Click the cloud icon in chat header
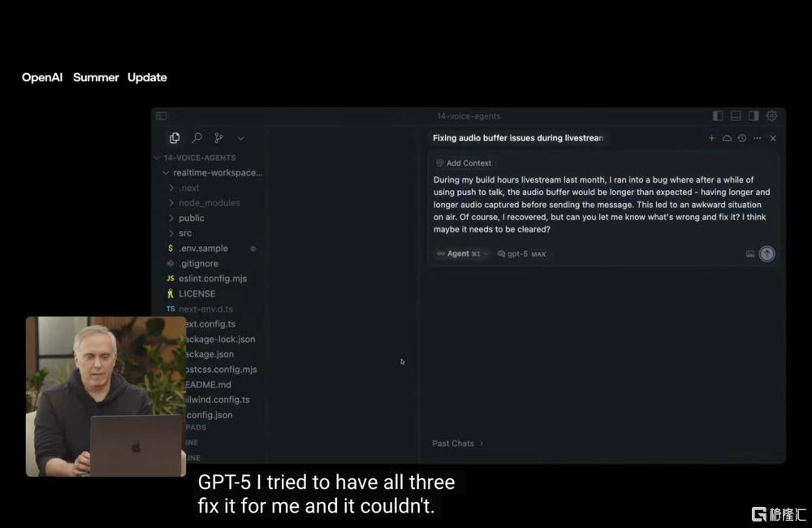 tap(727, 138)
